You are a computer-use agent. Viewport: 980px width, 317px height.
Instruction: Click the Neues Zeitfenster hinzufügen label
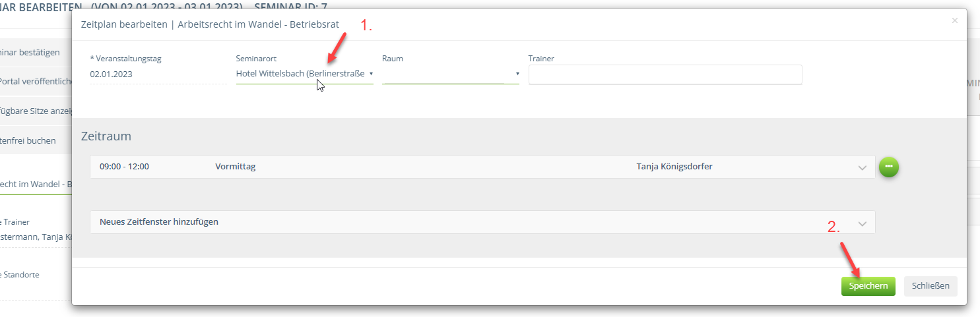click(x=159, y=222)
